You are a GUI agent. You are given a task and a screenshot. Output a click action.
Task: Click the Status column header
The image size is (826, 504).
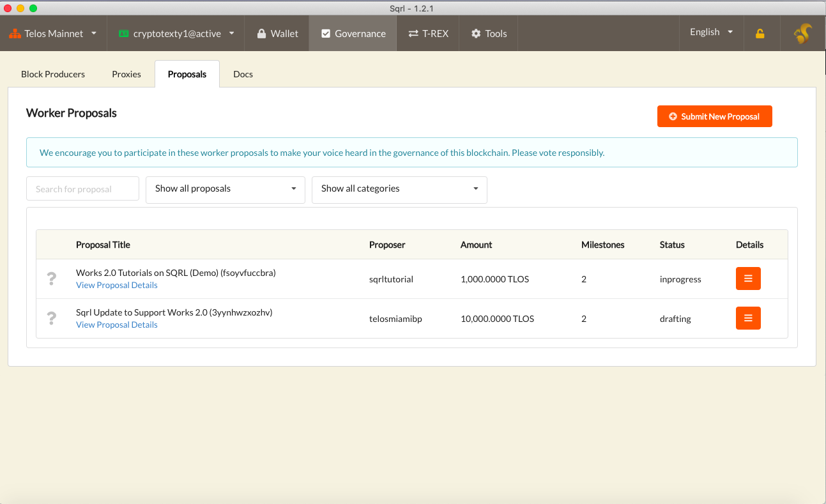click(x=672, y=245)
